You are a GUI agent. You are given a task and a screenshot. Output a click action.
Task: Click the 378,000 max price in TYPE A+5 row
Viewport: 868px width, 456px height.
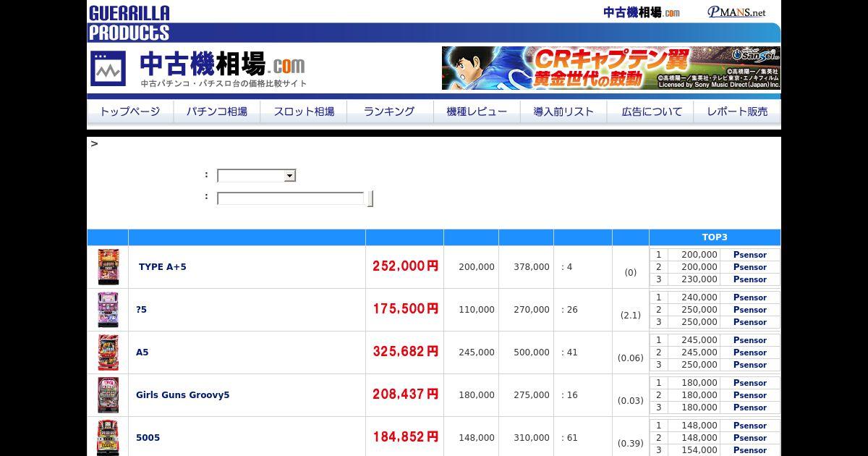532,267
